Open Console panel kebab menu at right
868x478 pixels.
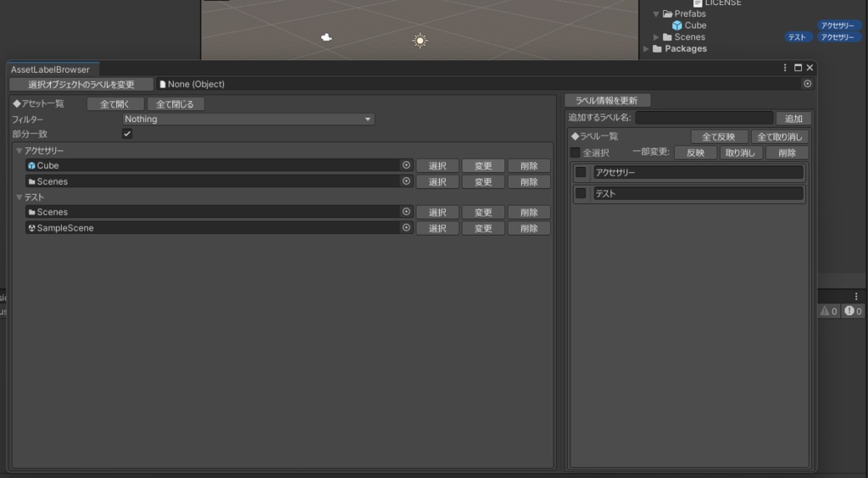point(856,297)
